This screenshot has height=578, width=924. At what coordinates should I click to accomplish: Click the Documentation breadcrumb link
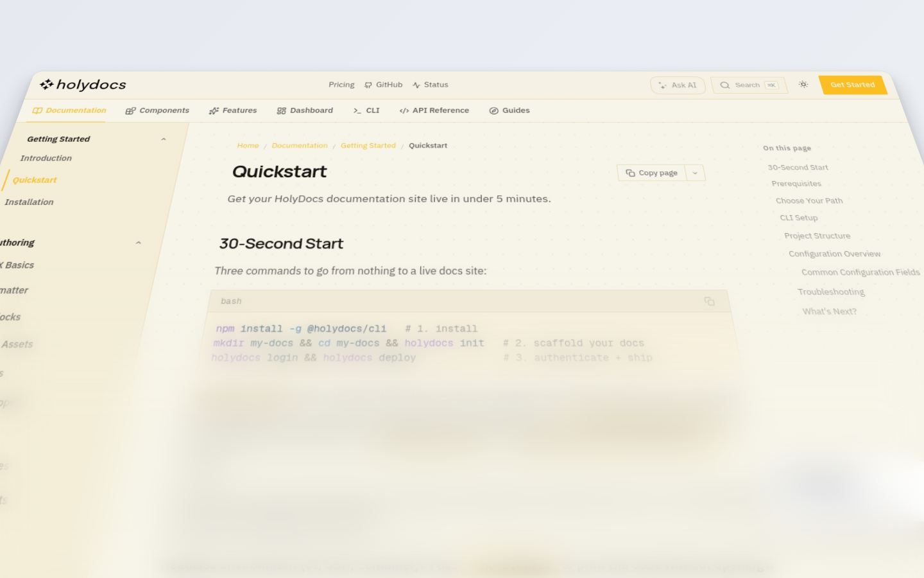click(300, 146)
